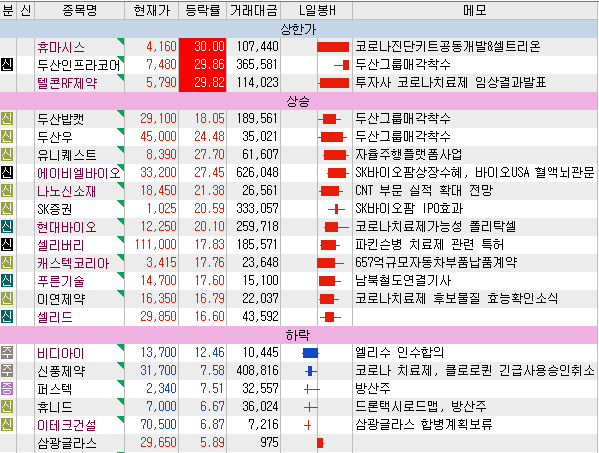Viewport: 599px width, 453px height.
Task: Click the 신 badge icon for 두산우
Action: click(7, 137)
